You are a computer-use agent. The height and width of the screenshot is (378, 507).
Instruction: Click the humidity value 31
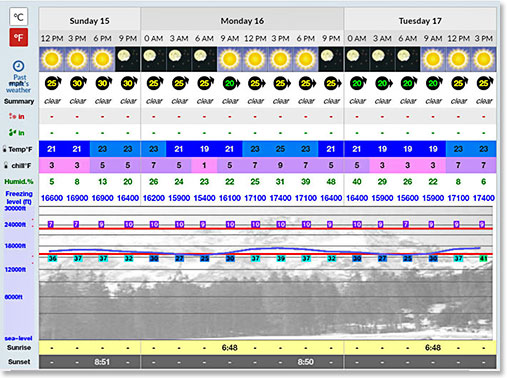(x=280, y=182)
